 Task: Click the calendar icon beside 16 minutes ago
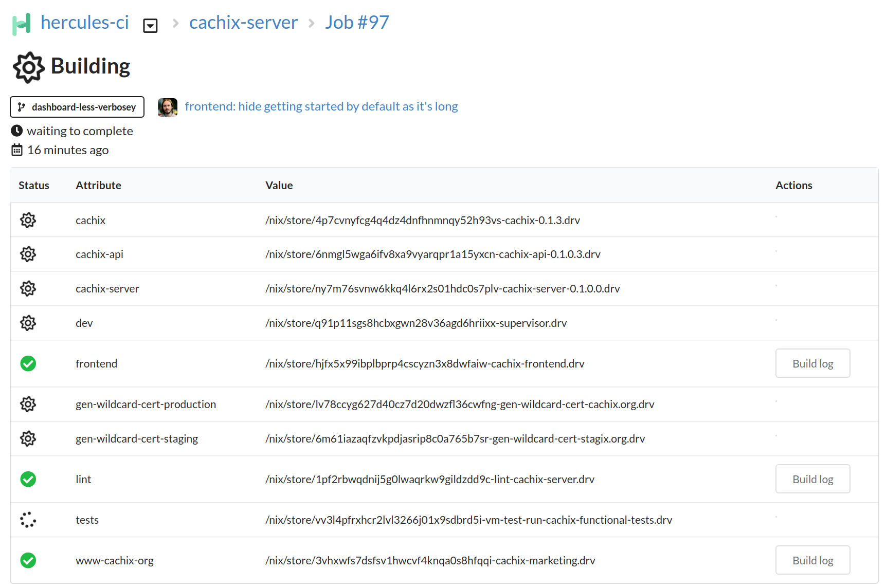click(x=17, y=150)
